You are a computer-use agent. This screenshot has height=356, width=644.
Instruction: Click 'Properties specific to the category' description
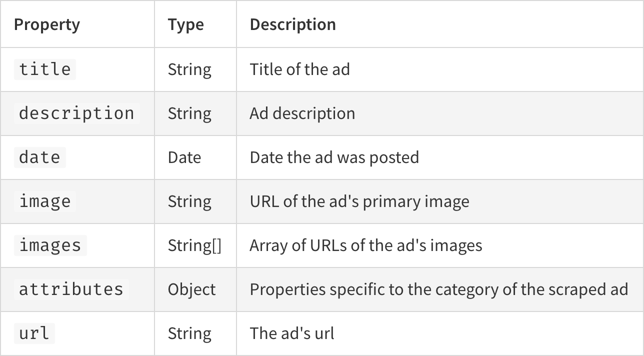[439, 289]
